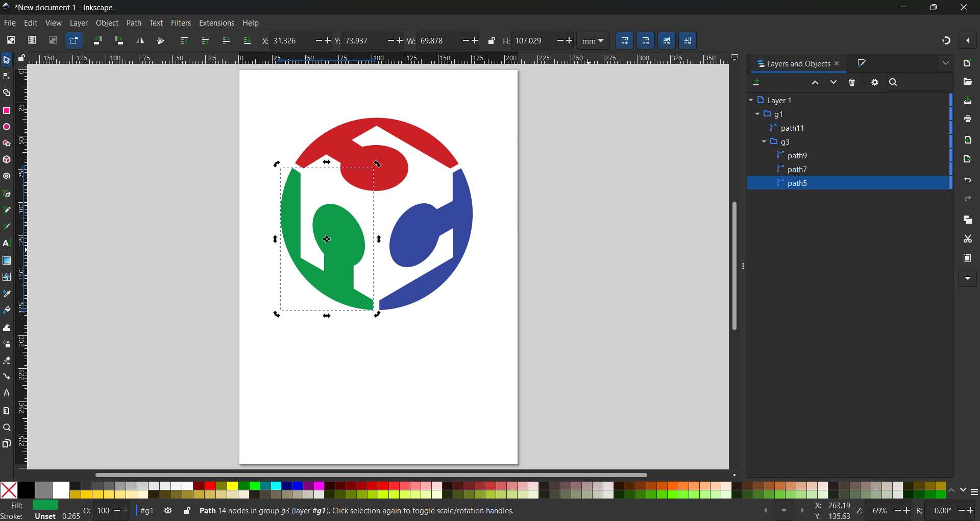Viewport: 980px width, 521px height.
Task: Select the 3D box tool
Action: pos(7,160)
